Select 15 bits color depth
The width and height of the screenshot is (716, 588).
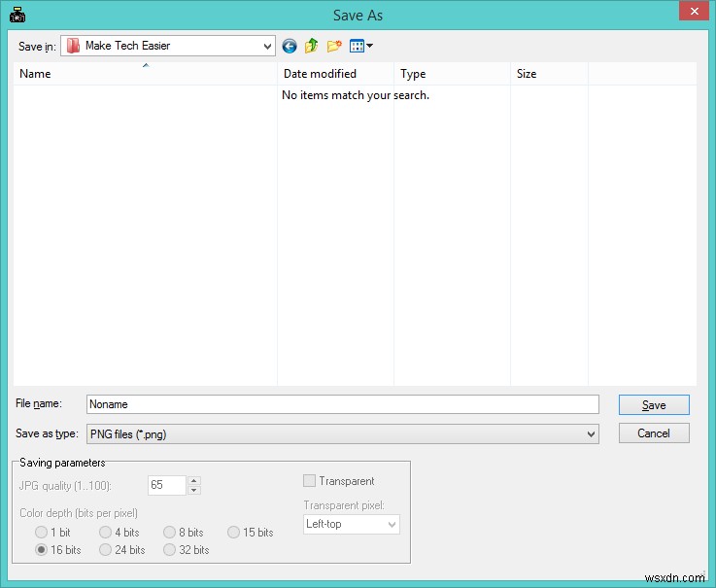pos(233,532)
